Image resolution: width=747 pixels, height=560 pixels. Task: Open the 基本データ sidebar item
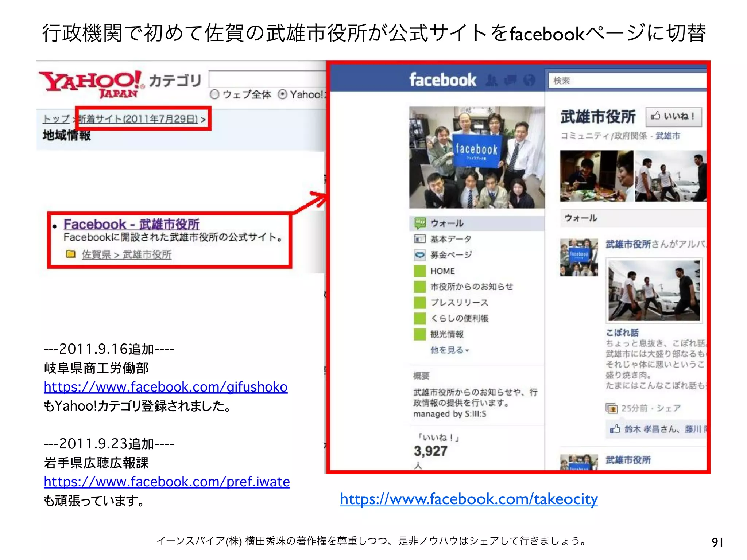click(x=451, y=239)
